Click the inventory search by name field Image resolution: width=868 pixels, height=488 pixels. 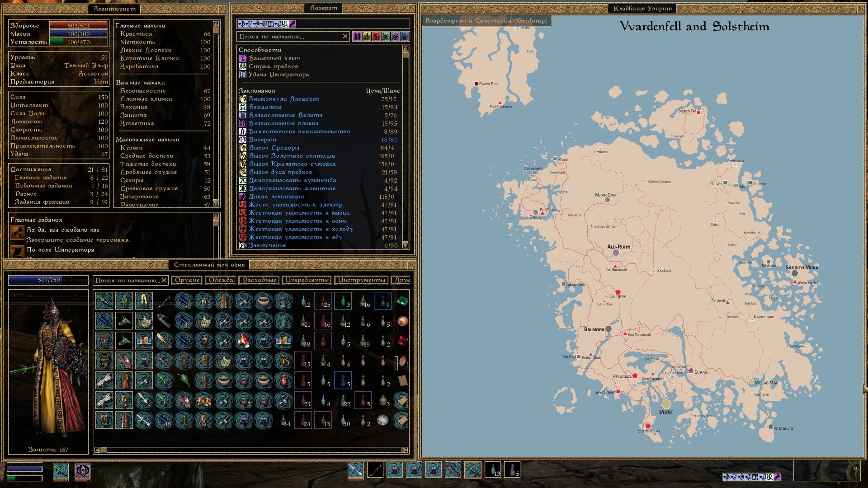(127, 281)
